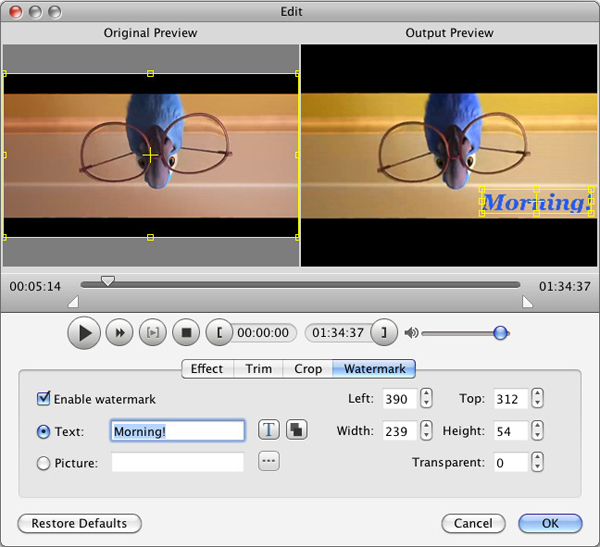The height and width of the screenshot is (547, 600).
Task: Mute audio via speaker icon
Action: pos(411,333)
